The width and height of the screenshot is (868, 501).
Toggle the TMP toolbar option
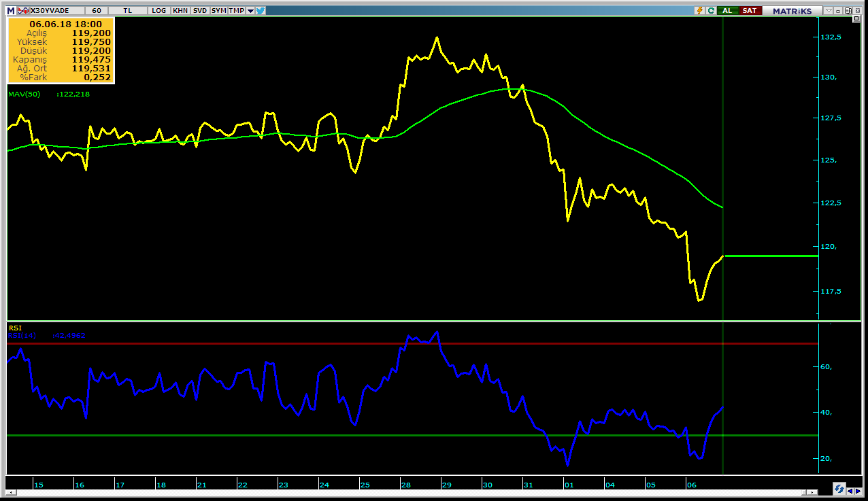pos(236,10)
